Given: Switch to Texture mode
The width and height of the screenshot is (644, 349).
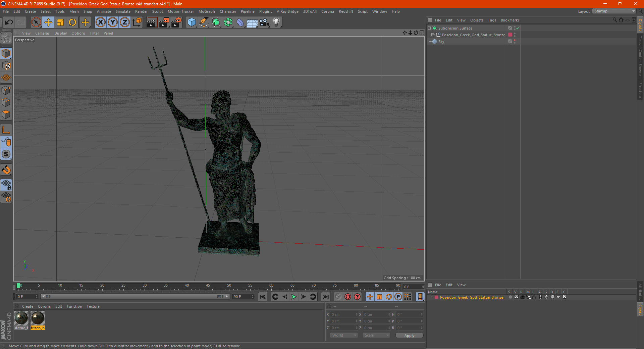Looking at the screenshot, I should click(6, 65).
